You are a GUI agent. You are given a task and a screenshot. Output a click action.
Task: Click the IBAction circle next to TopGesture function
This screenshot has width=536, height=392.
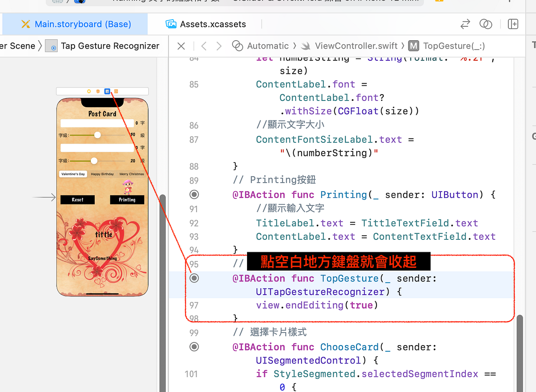point(194,278)
